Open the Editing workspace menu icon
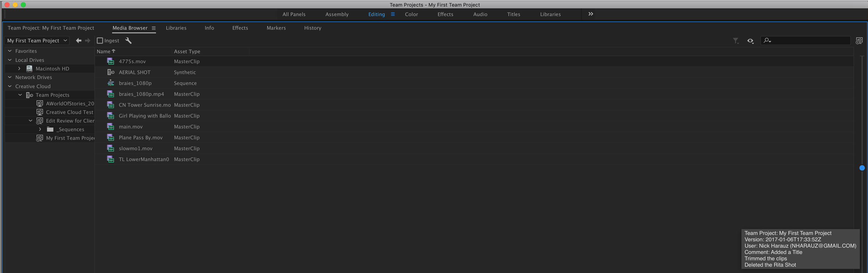Screen dimensions: 868x273 click(393, 14)
